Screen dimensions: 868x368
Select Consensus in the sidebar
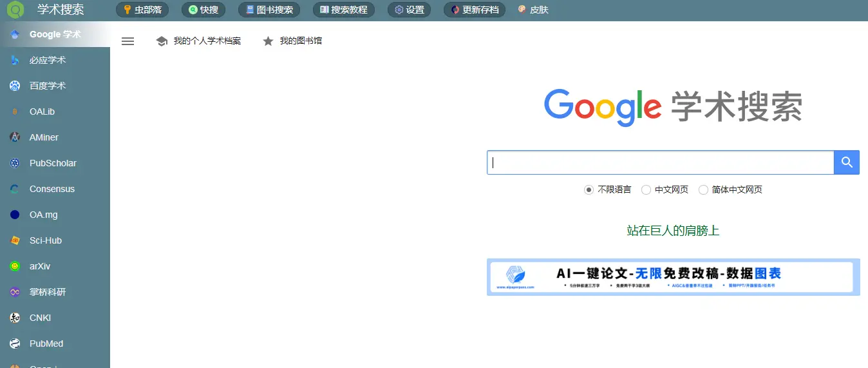pyautogui.click(x=55, y=189)
